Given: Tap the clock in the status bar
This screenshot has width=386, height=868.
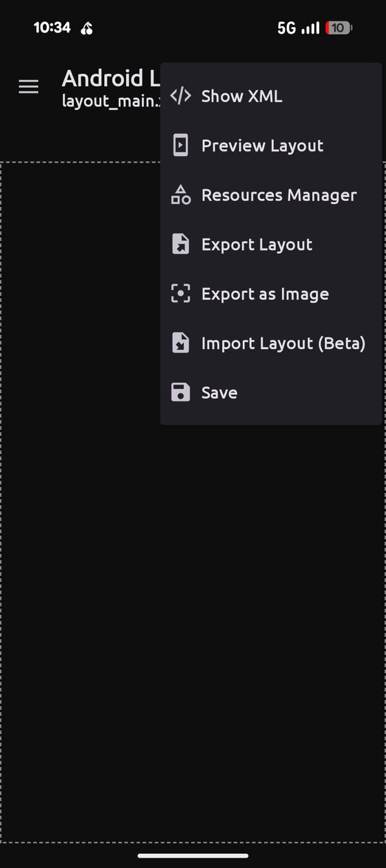Looking at the screenshot, I should (x=52, y=28).
